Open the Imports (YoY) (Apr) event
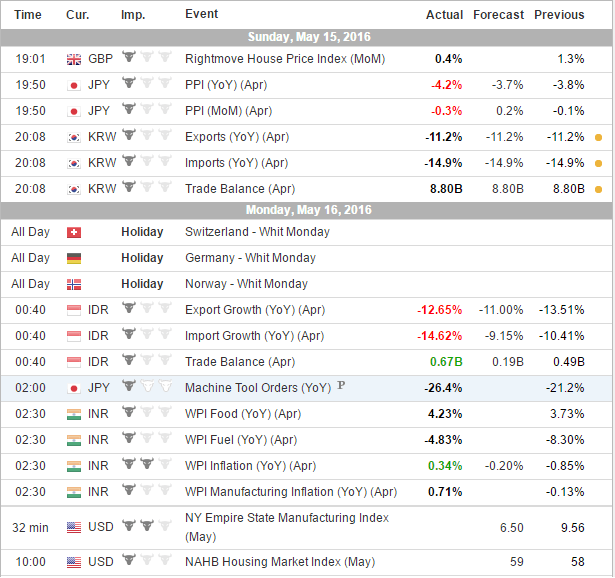 click(237, 163)
